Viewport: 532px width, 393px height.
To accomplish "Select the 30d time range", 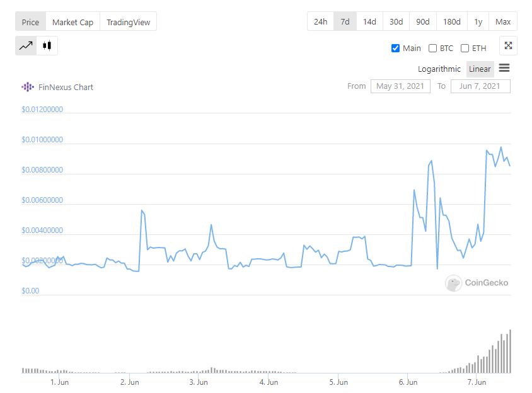I will click(396, 21).
